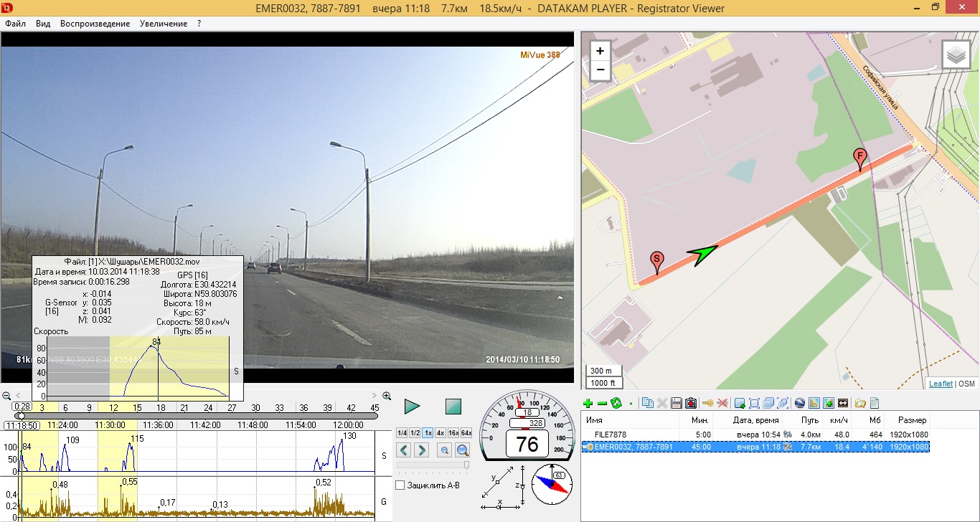Click the 0,52 peak on G-sensor graph
Screen dimensions: 980x522
(x=316, y=488)
